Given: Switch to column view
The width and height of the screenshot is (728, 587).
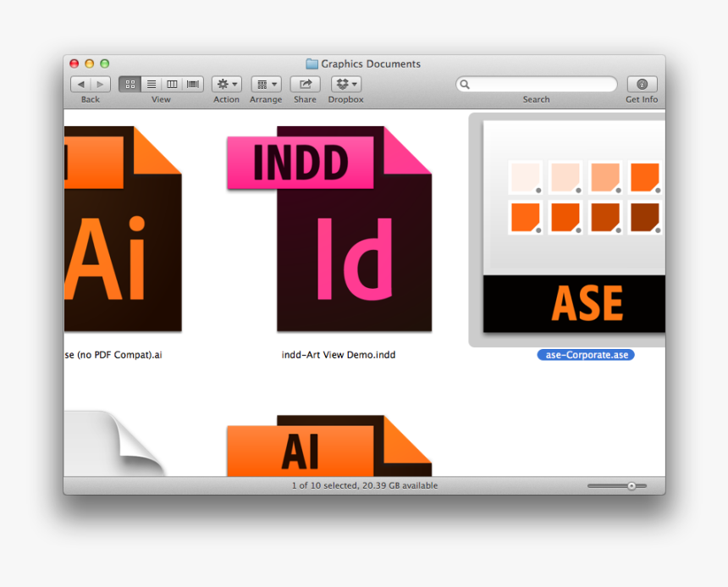Looking at the screenshot, I should pos(171,84).
